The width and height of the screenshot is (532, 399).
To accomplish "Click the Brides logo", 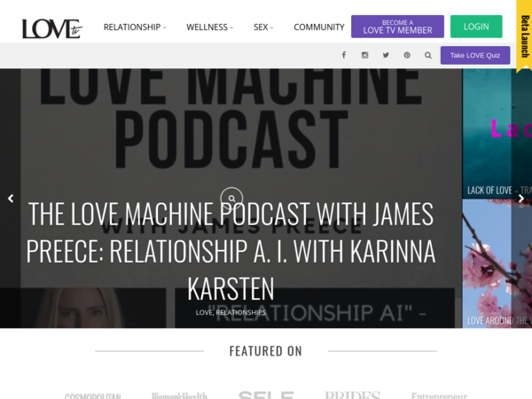I will (353, 395).
